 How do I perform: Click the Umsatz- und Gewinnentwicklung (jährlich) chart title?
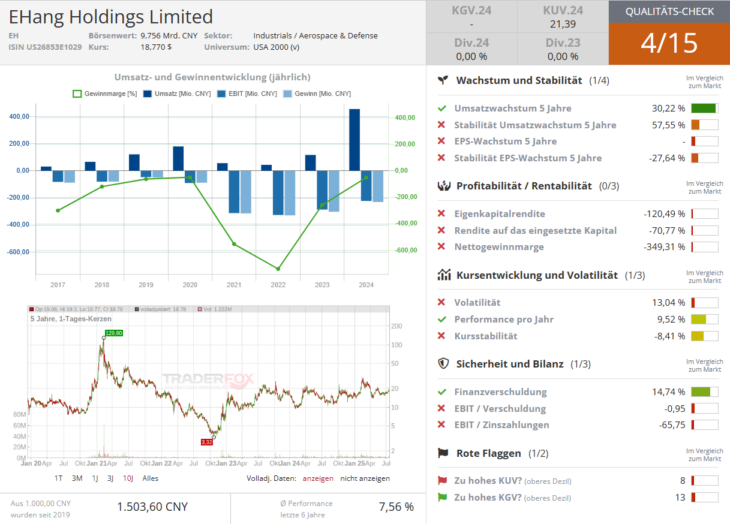(x=212, y=77)
